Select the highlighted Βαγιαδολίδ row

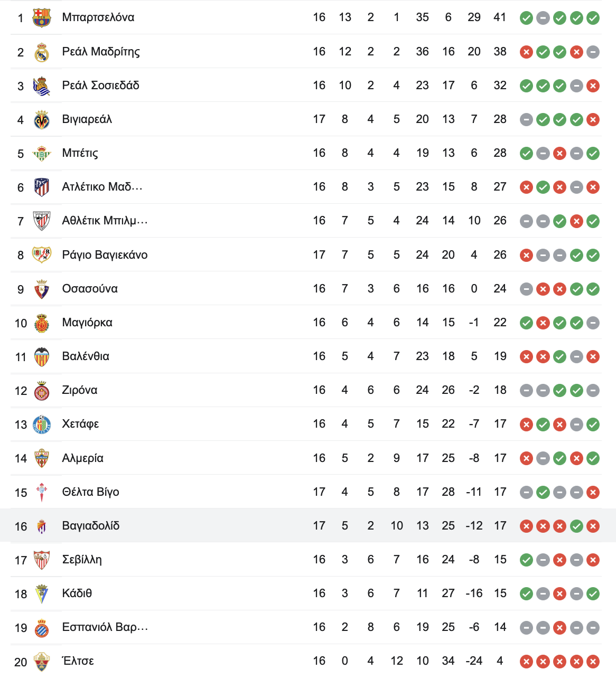pos(308,525)
